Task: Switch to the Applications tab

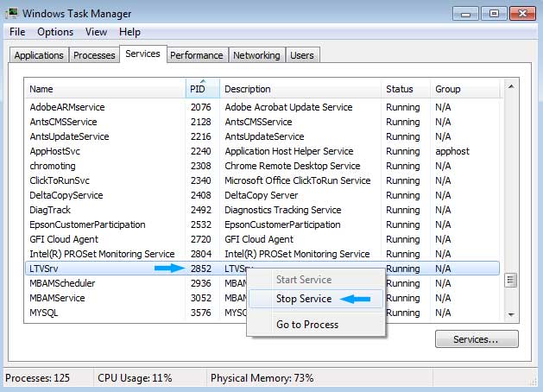Action: pos(39,55)
